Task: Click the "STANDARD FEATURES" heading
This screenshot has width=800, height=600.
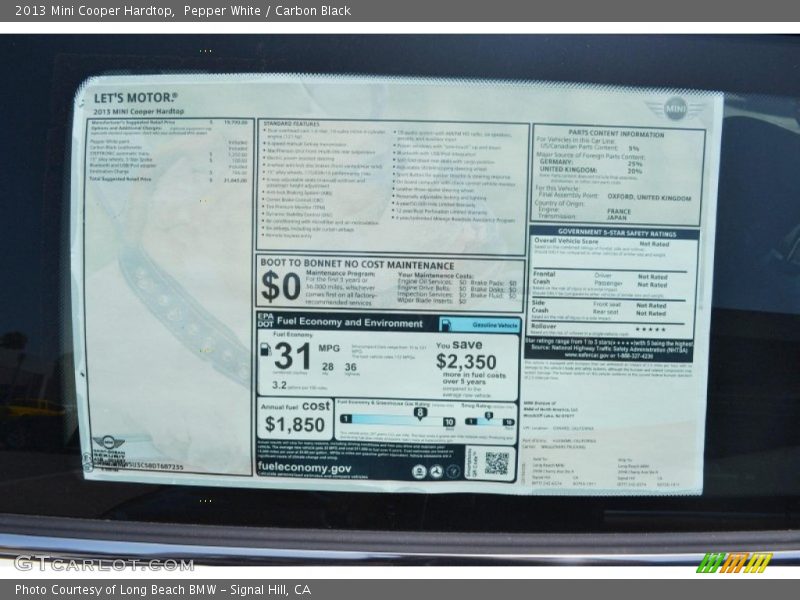Action: 291,124
